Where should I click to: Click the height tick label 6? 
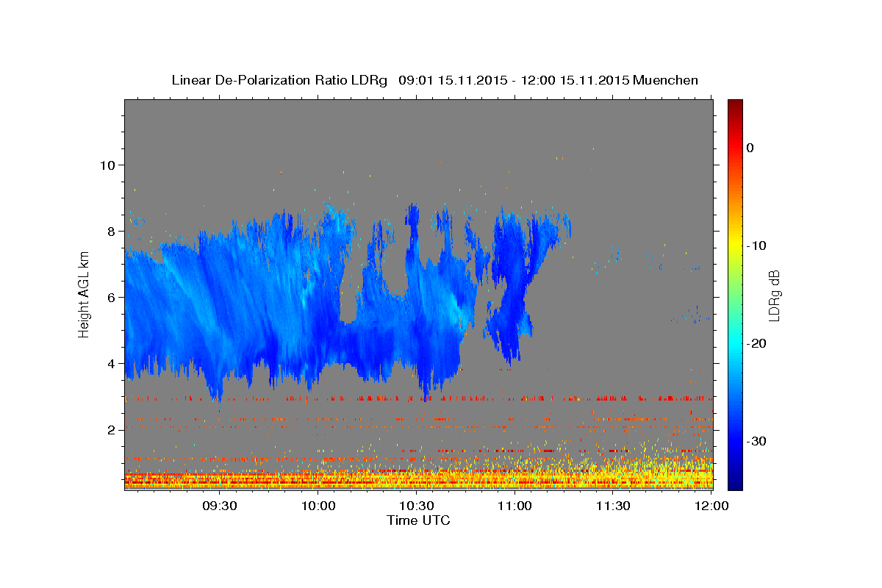pos(113,297)
